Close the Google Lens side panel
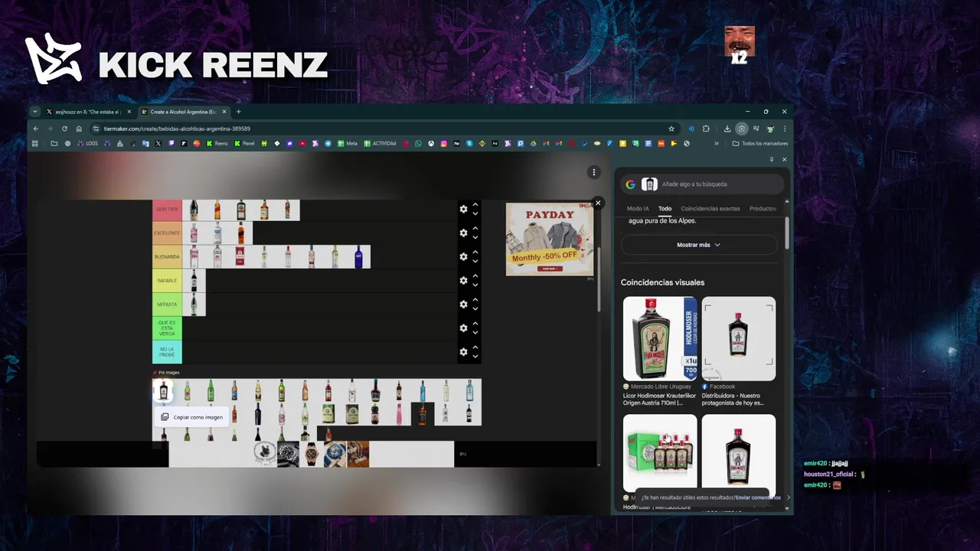The height and width of the screenshot is (551, 980). point(784,160)
